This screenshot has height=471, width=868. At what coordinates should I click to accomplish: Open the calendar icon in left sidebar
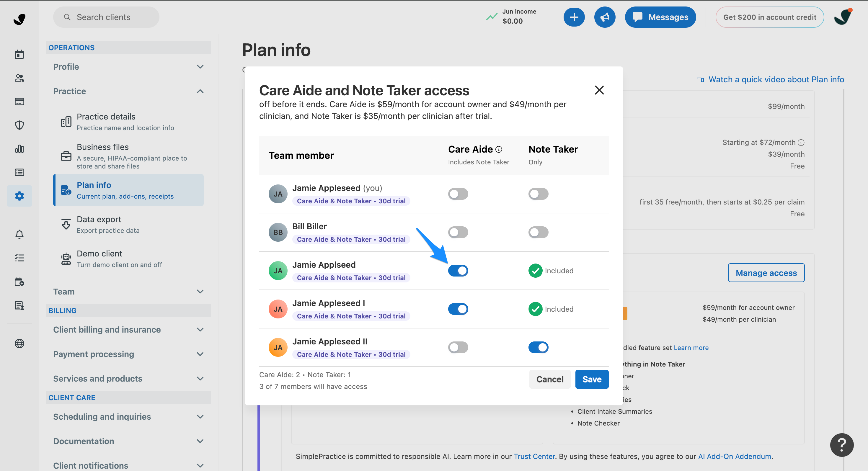point(19,54)
